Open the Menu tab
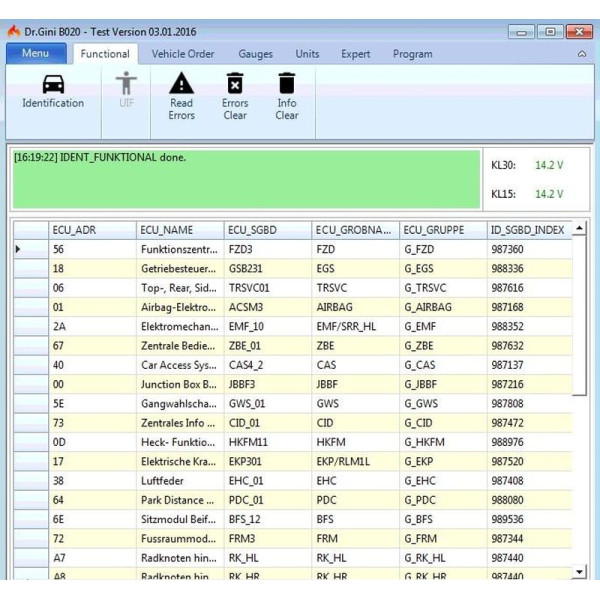This screenshot has height=600, width=600. [x=35, y=54]
